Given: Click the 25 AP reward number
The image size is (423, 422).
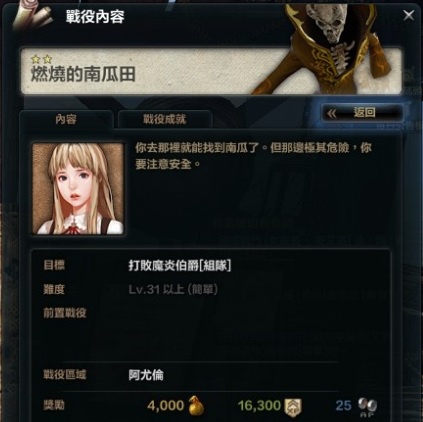Looking at the screenshot, I should (343, 406).
